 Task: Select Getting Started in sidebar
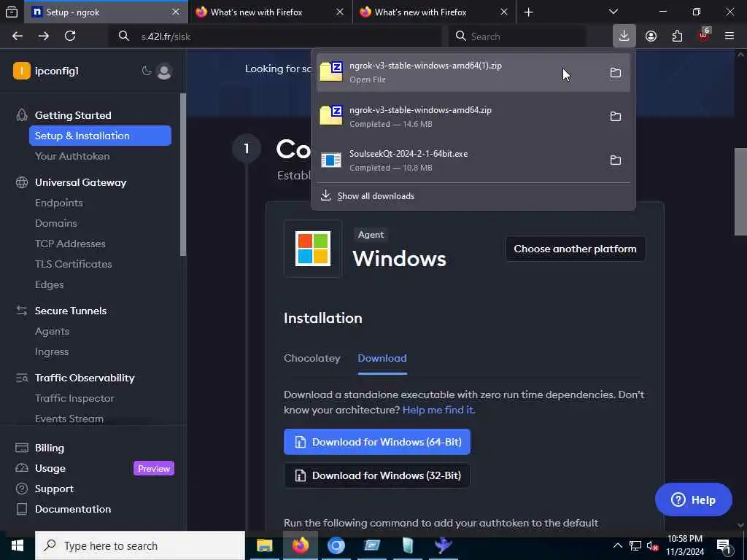pyautogui.click(x=73, y=115)
